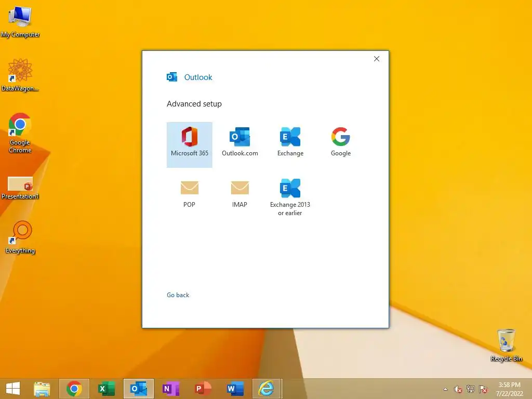Screen dimensions: 532x399
Task: Launch OneNote from the taskbar
Action: coord(171,389)
